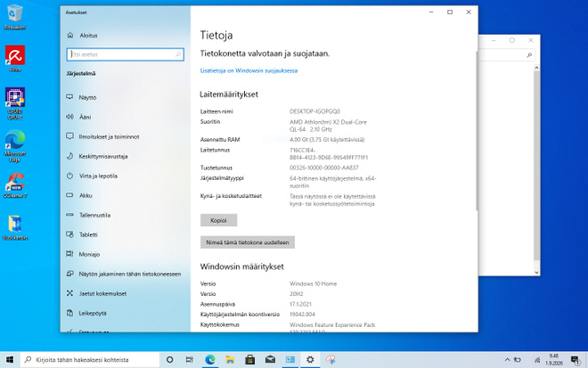Open the CPUID CPU-Z desktop shortcut

pos(15,103)
